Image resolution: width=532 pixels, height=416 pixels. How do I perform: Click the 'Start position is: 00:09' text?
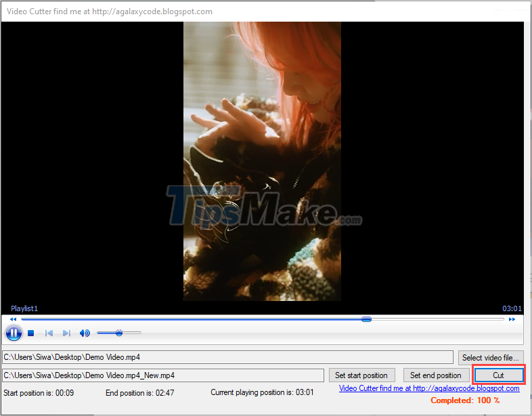pos(39,393)
